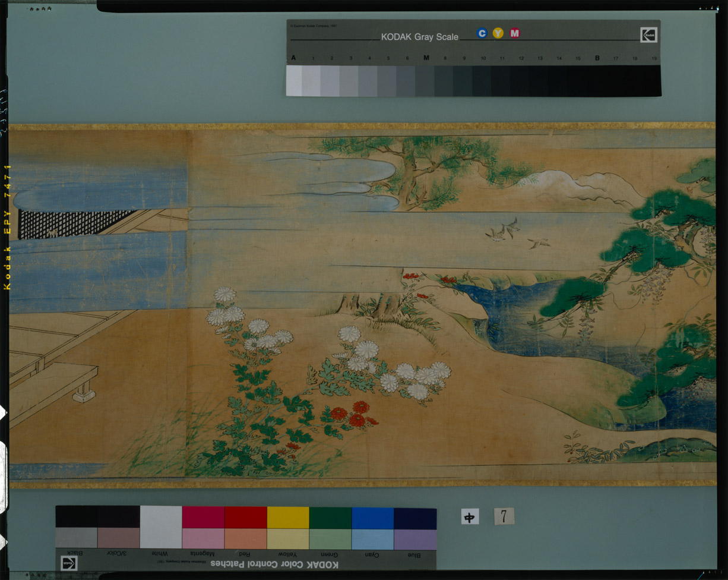Select the blue C circle on the gray scale
This screenshot has height=580, width=728.
tap(482, 33)
